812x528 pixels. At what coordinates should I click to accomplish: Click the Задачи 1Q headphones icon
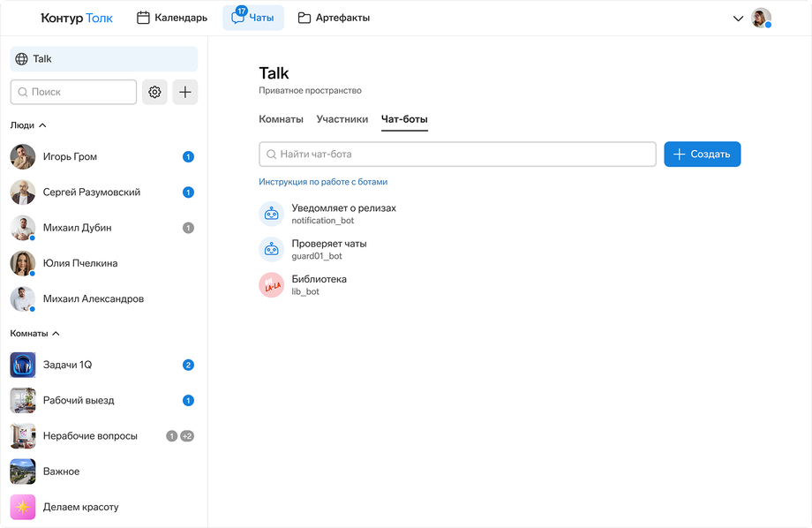click(x=23, y=365)
